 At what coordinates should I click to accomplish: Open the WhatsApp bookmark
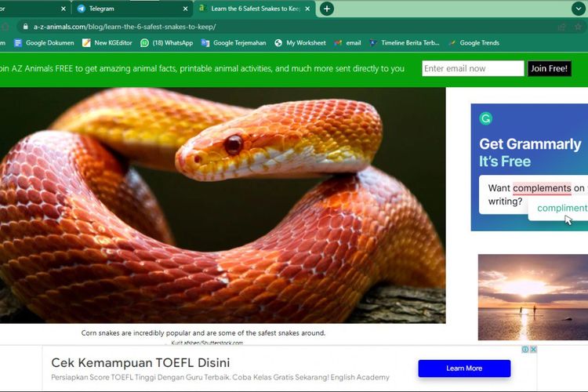point(166,43)
